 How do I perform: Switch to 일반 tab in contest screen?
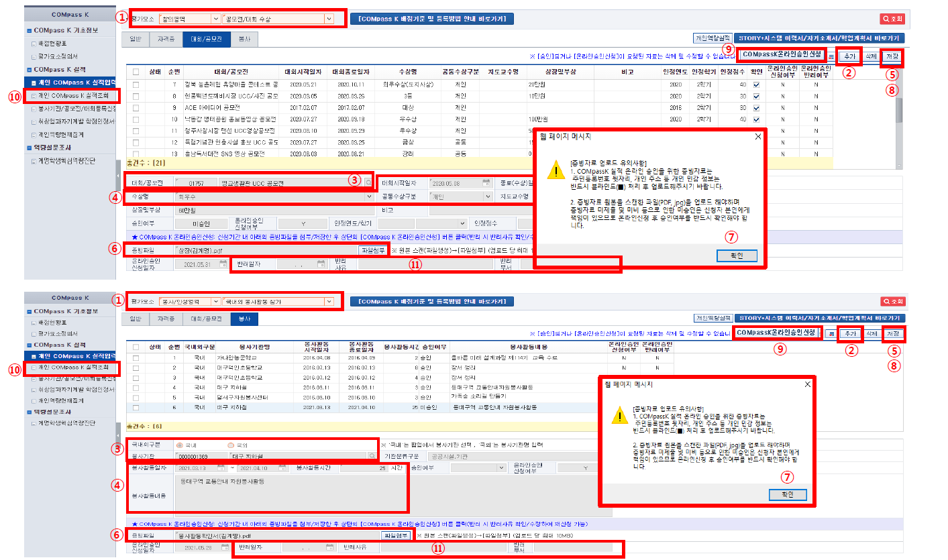click(x=135, y=39)
